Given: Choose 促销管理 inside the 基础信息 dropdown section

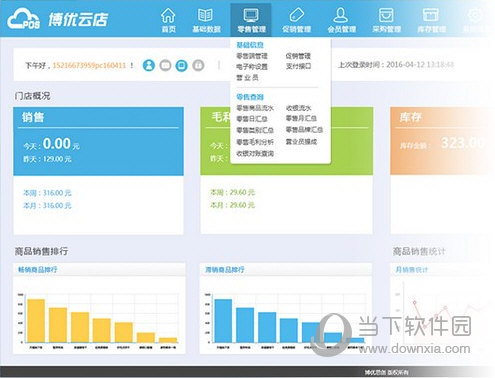Looking at the screenshot, I should (298, 56).
